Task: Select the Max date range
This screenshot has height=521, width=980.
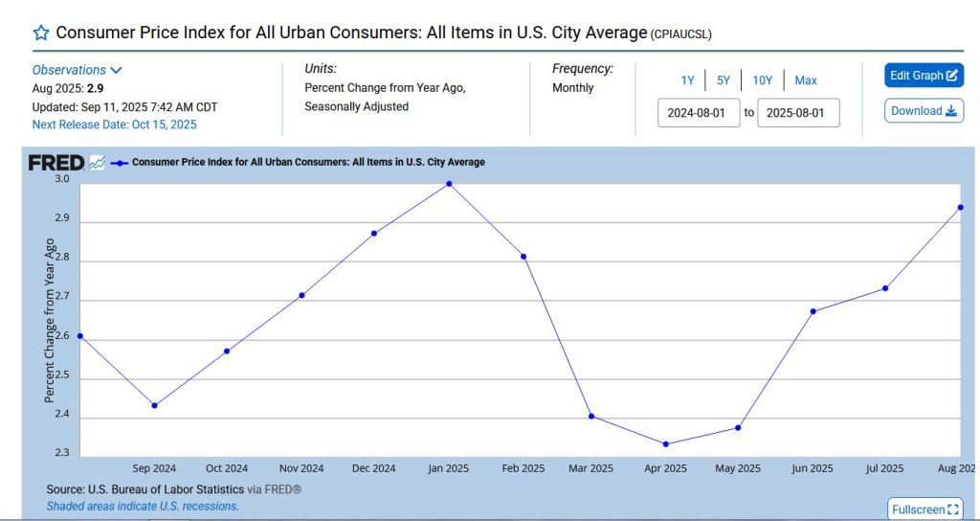Action: point(806,80)
